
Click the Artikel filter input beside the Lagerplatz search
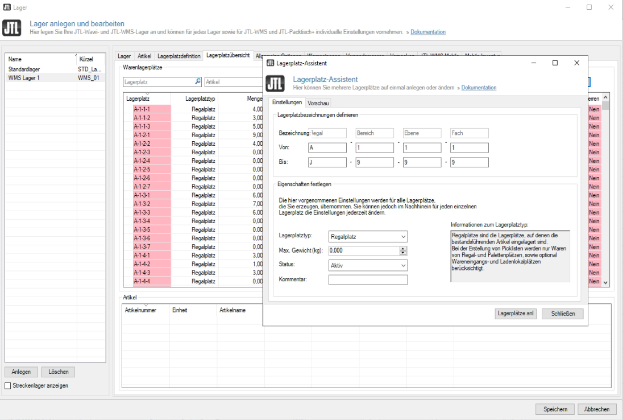tap(234, 82)
